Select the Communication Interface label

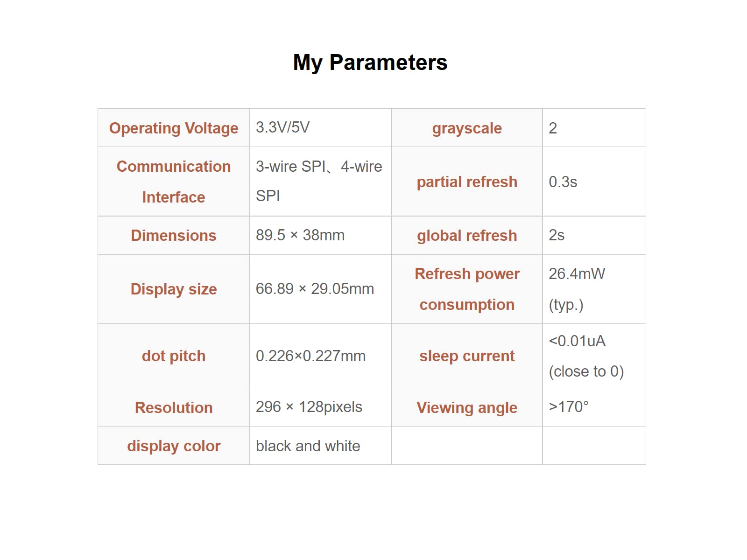174,182
